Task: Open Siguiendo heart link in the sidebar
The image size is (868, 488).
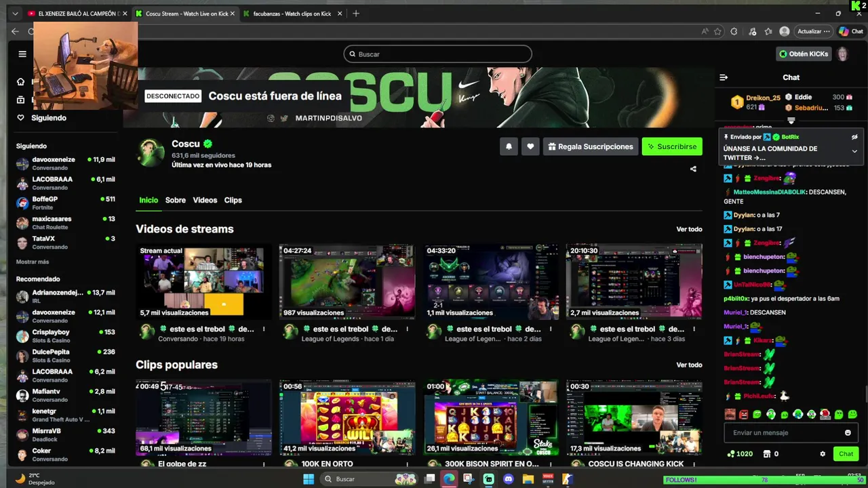Action: [x=42, y=118]
